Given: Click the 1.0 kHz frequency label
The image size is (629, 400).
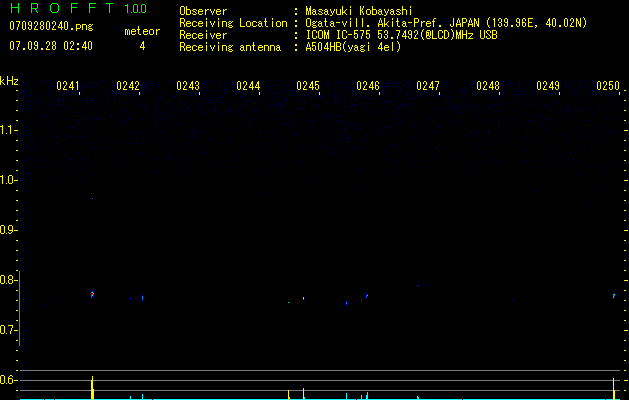Looking at the screenshot, I should [7, 180].
